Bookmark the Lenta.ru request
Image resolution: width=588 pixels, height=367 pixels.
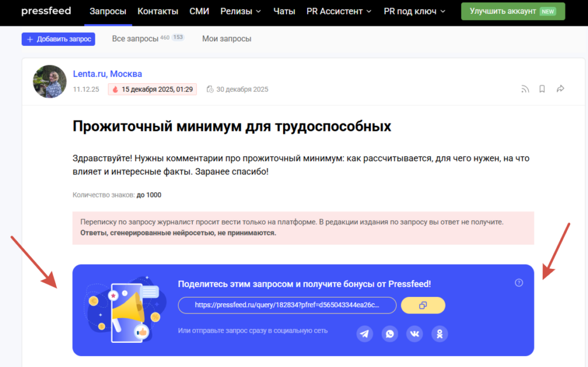coord(542,89)
